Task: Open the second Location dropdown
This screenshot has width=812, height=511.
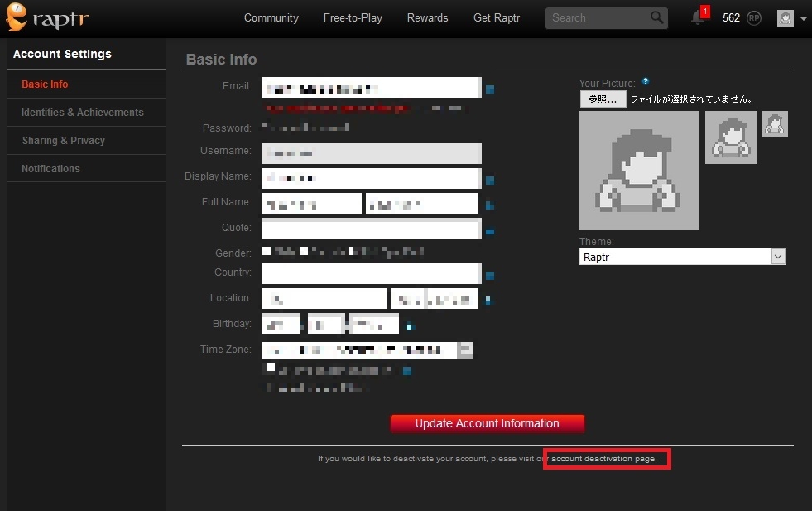Action: pyautogui.click(x=434, y=298)
